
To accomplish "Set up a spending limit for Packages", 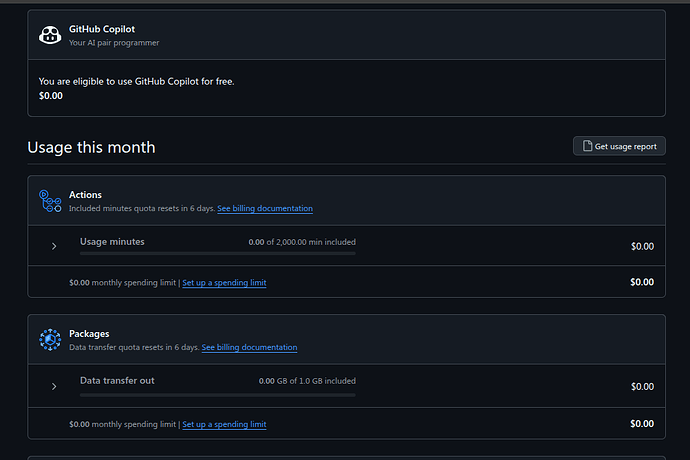I will pos(224,424).
